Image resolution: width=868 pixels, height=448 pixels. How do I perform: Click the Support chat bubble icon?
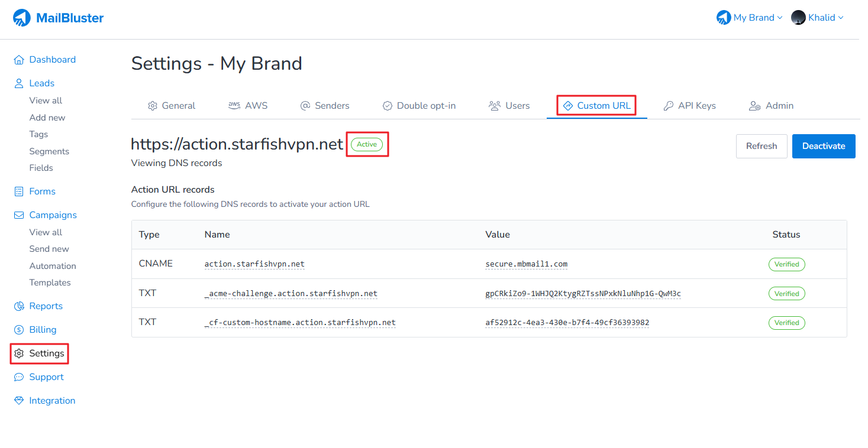point(19,377)
